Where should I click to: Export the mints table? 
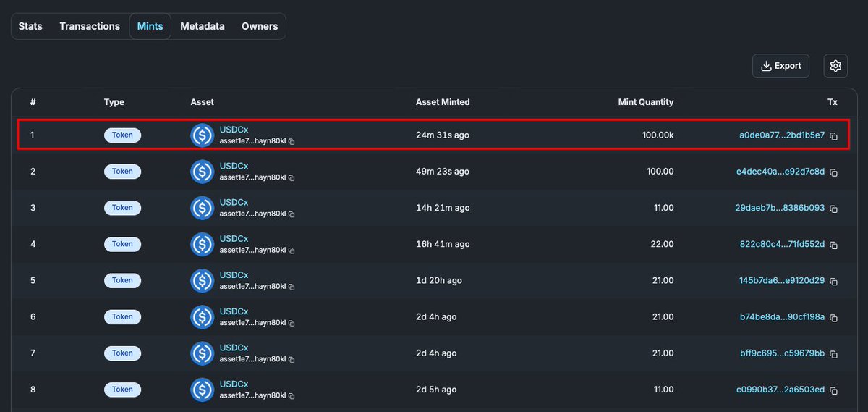780,66
